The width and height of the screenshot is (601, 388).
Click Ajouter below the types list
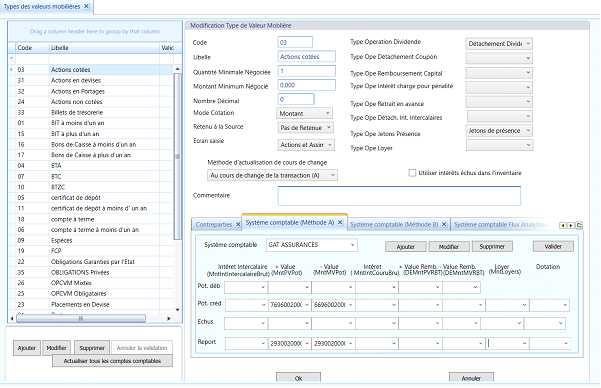pyautogui.click(x=26, y=348)
